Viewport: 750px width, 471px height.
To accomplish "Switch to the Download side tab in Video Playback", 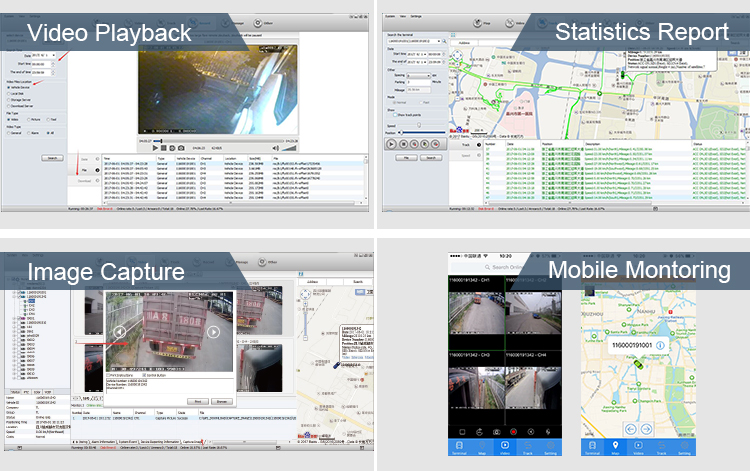I will [84, 181].
